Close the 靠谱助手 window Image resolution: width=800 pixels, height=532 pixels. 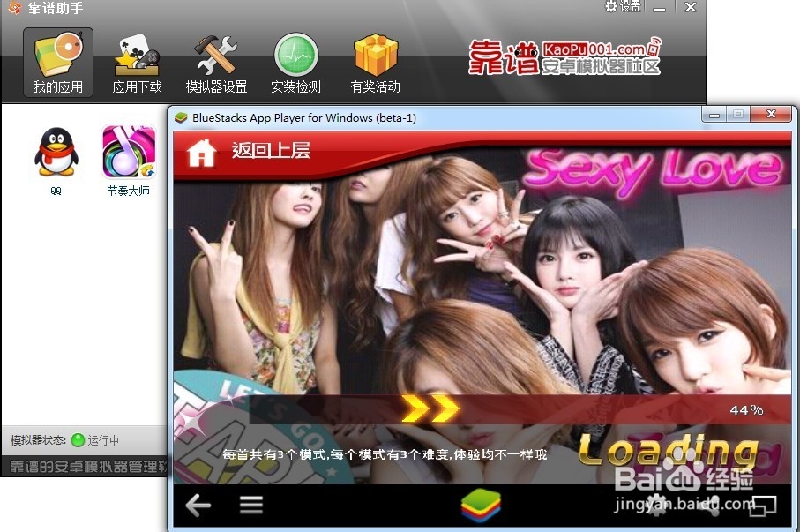point(691,7)
